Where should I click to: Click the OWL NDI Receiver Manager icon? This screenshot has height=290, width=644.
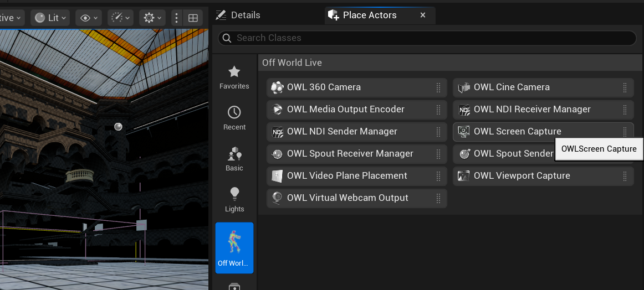(464, 109)
